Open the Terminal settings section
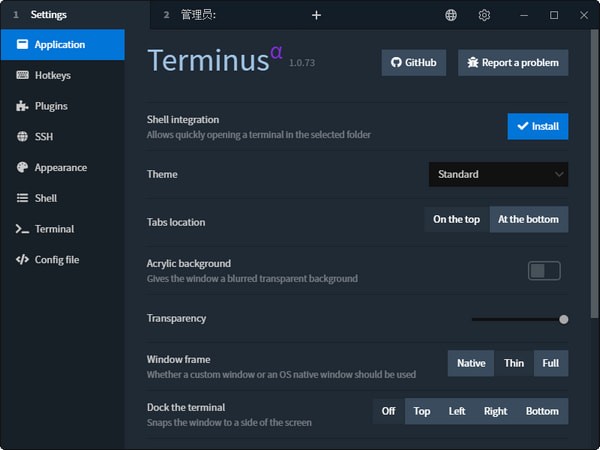This screenshot has height=450, width=600. point(54,229)
